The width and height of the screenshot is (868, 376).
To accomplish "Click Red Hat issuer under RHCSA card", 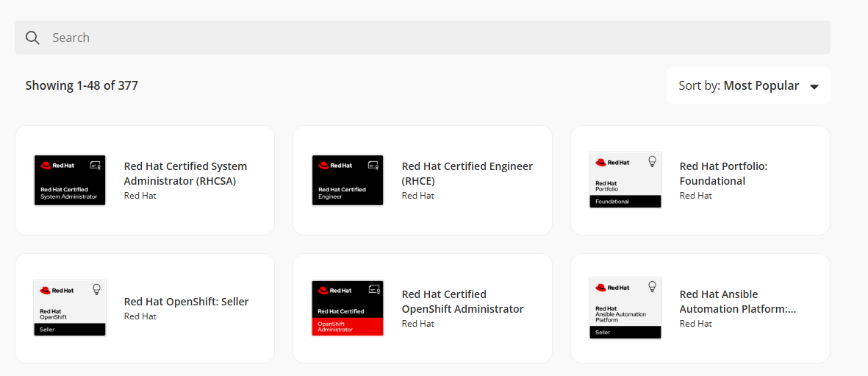I will [140, 196].
